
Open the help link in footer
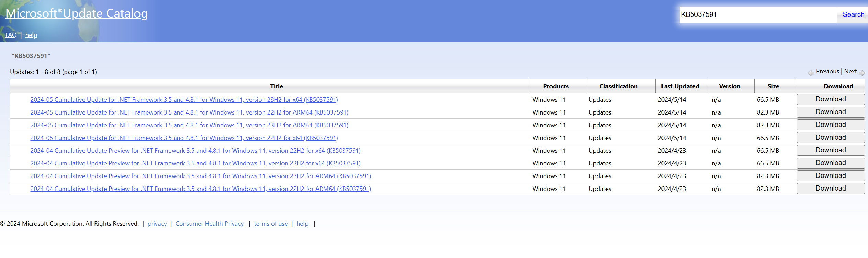302,224
